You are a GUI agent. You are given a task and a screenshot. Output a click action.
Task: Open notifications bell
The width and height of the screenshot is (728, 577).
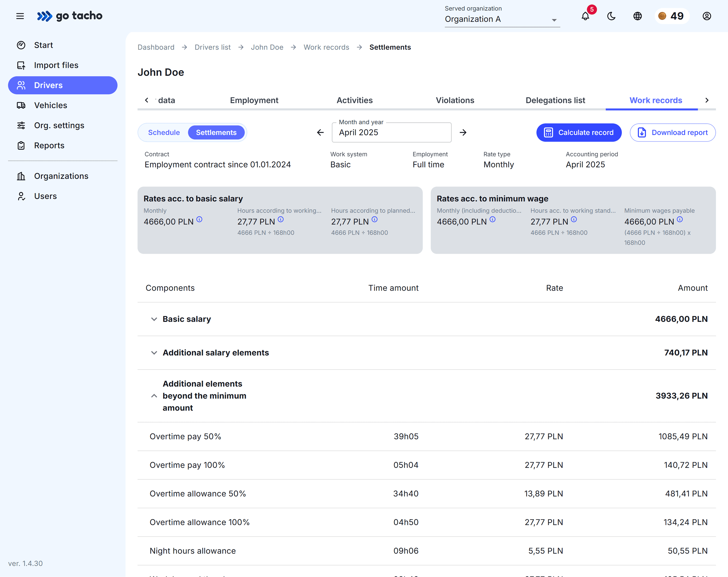[585, 16]
